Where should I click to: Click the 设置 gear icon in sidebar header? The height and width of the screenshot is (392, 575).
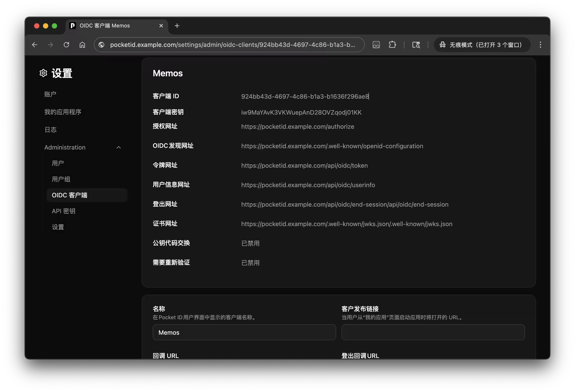(x=43, y=73)
